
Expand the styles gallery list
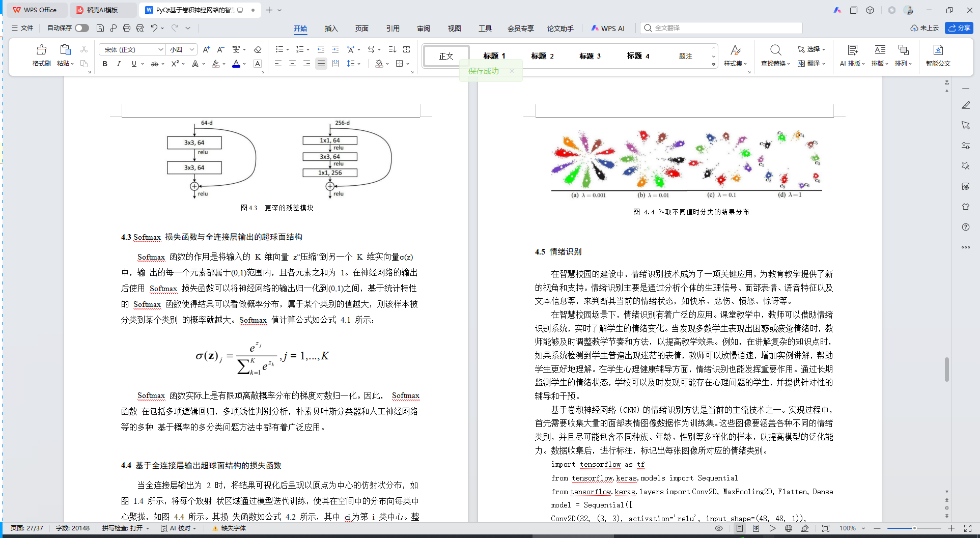(x=714, y=64)
